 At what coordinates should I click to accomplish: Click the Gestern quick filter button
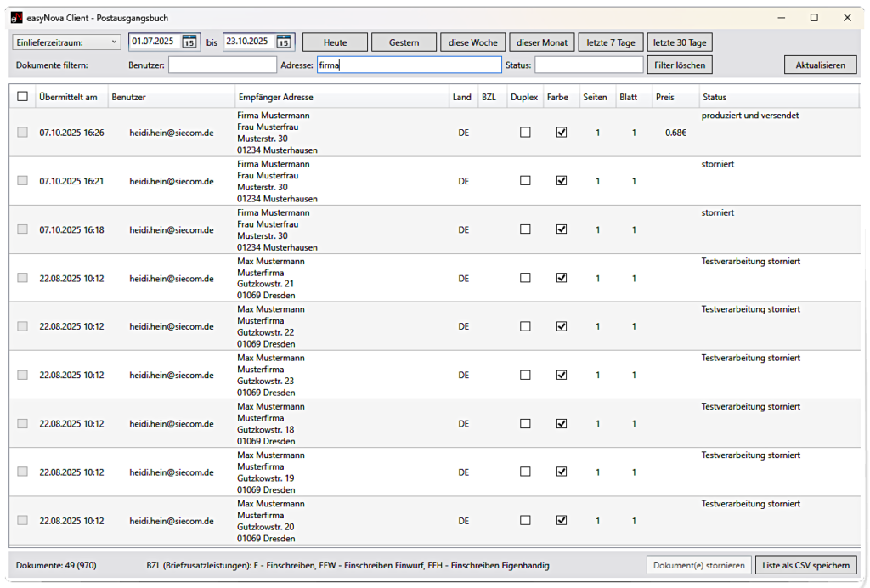pos(404,42)
